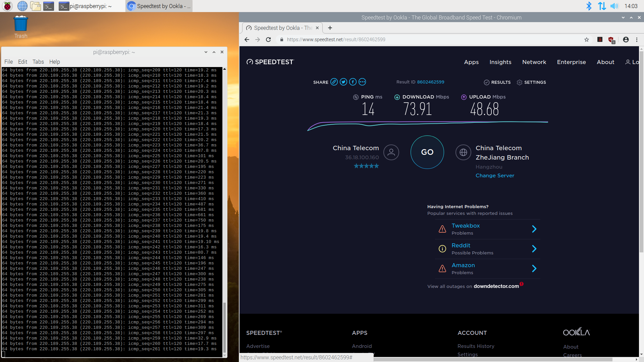
Task: Open the Chromium three-dot menu
Action: coord(637,40)
